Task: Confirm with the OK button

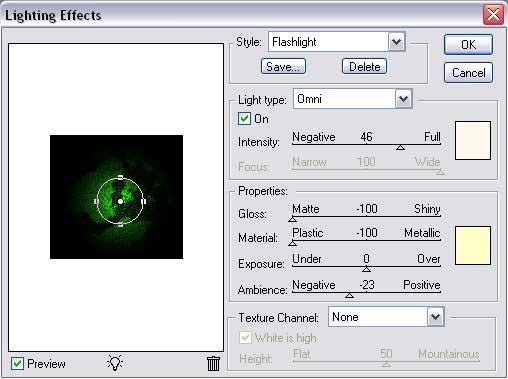Action: 468,44
